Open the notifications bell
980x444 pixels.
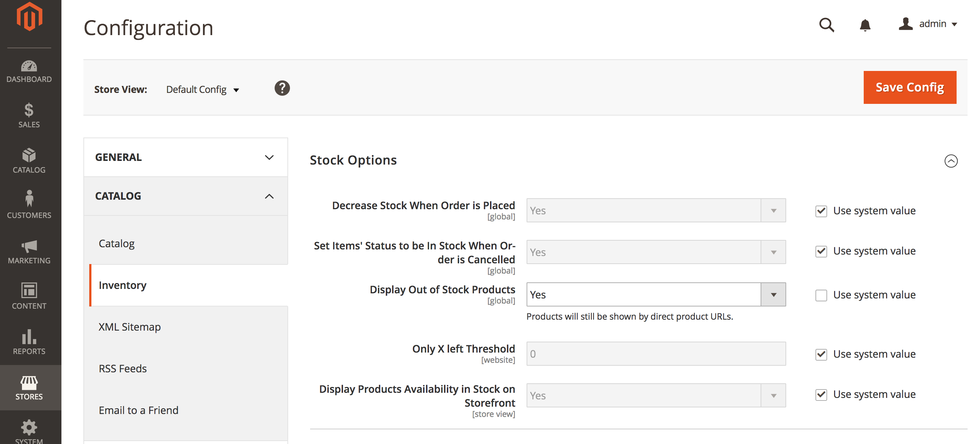point(865,25)
